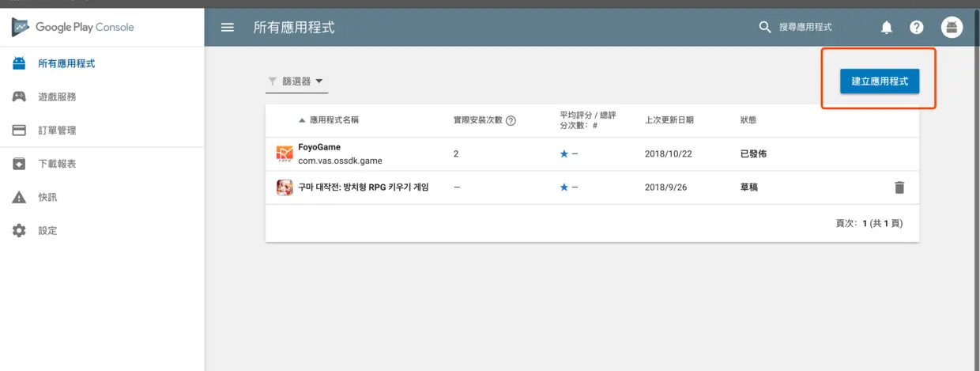Click the 建立應用程式 button

click(x=880, y=81)
